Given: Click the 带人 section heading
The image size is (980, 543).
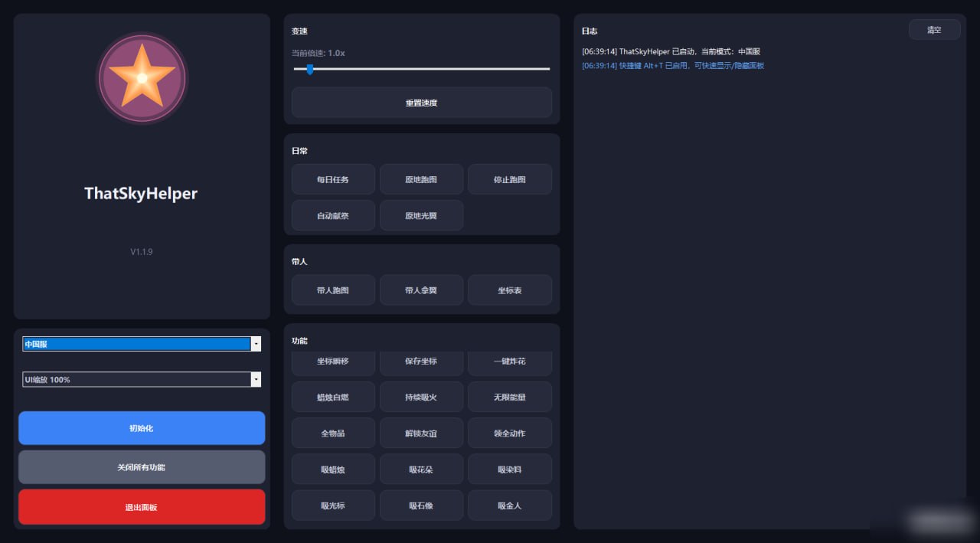Looking at the screenshot, I should [299, 262].
